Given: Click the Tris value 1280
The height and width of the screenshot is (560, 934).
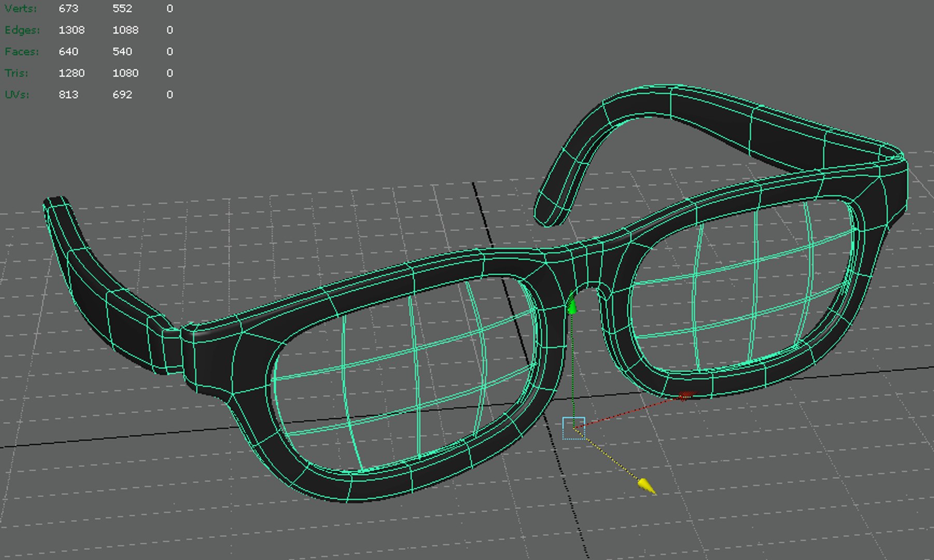Looking at the screenshot, I should coord(72,73).
